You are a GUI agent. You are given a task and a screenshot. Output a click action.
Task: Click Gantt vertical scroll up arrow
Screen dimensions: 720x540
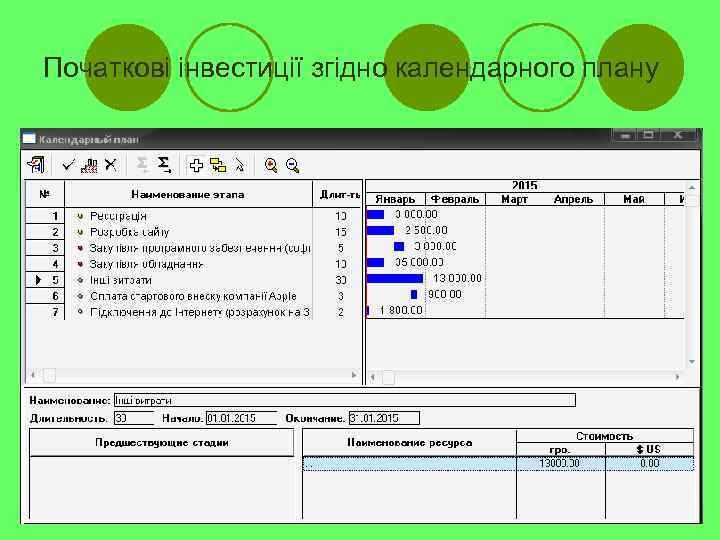coord(692,188)
